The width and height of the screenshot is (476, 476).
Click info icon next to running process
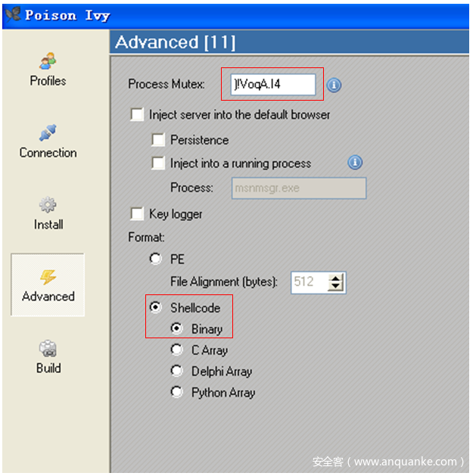355,163
